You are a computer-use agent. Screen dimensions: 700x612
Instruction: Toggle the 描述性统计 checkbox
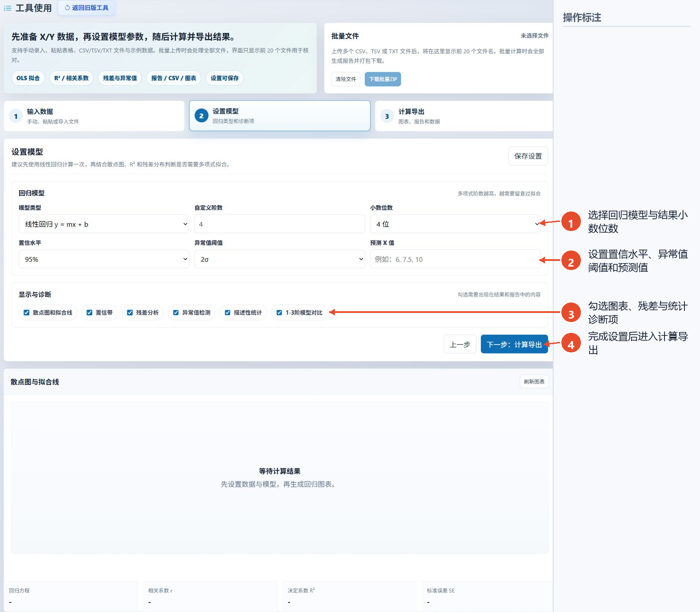227,313
